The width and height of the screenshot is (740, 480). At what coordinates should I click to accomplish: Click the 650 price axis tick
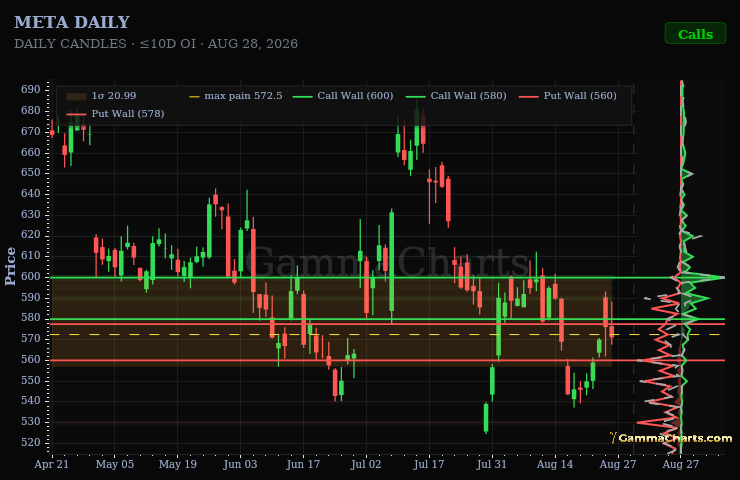[31, 173]
